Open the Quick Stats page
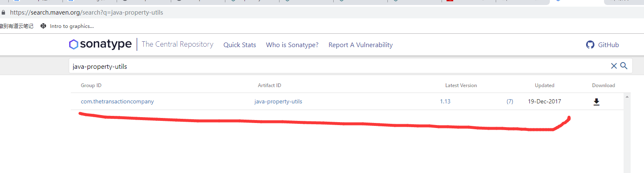The height and width of the screenshot is (173, 644). click(240, 45)
